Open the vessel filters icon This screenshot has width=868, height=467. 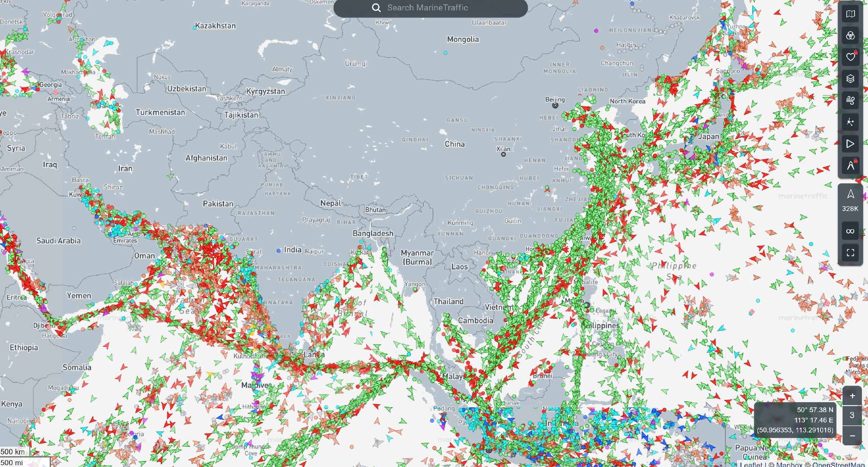pyautogui.click(x=850, y=35)
